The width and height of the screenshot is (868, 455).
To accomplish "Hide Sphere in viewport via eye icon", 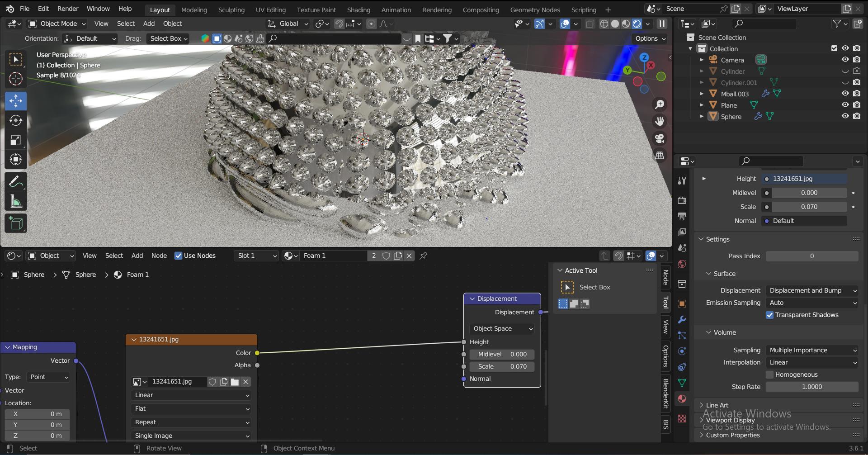I will click(x=845, y=116).
